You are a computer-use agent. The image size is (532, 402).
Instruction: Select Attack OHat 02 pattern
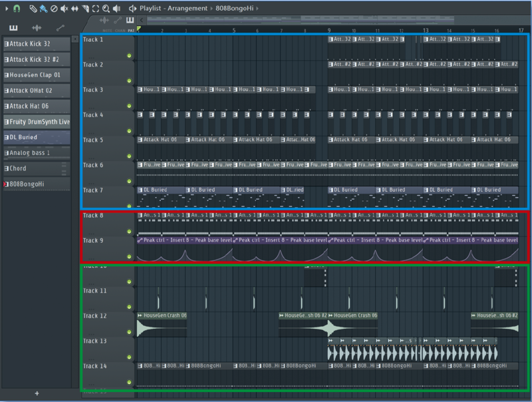pyautogui.click(x=37, y=91)
